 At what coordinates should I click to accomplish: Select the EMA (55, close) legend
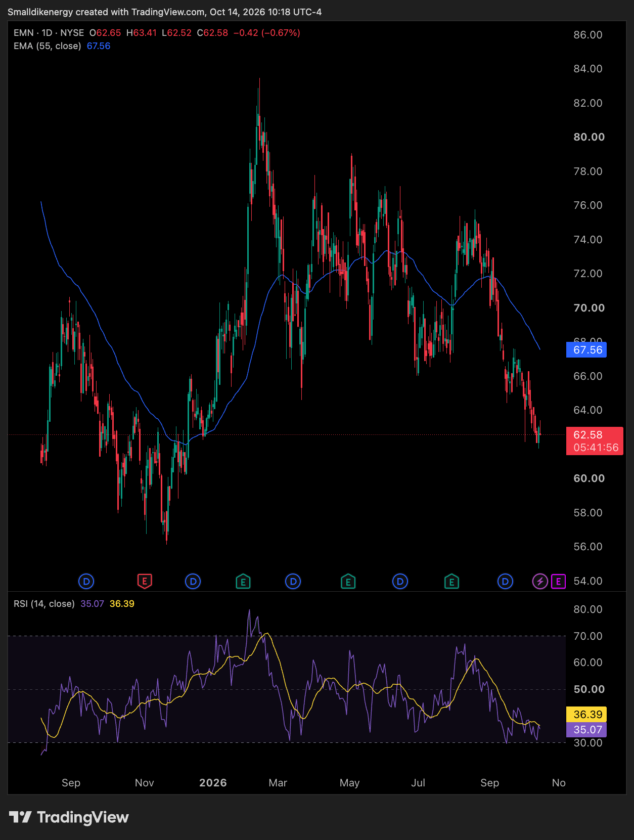(x=48, y=46)
